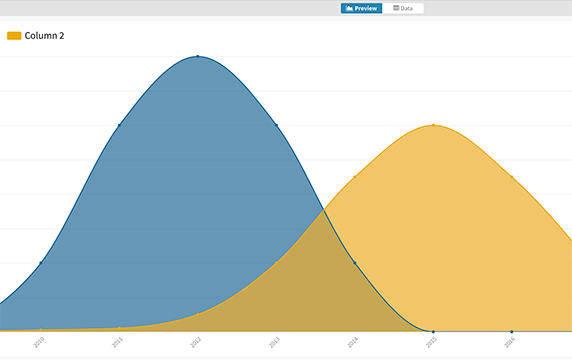
Task: Click the area chart icon in Preview
Action: 349,8
